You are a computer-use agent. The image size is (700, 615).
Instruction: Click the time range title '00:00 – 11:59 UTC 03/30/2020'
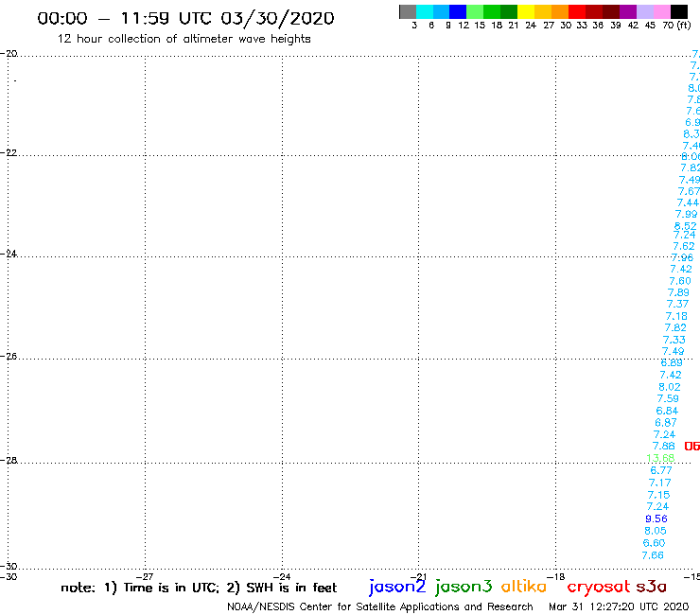tap(185, 19)
